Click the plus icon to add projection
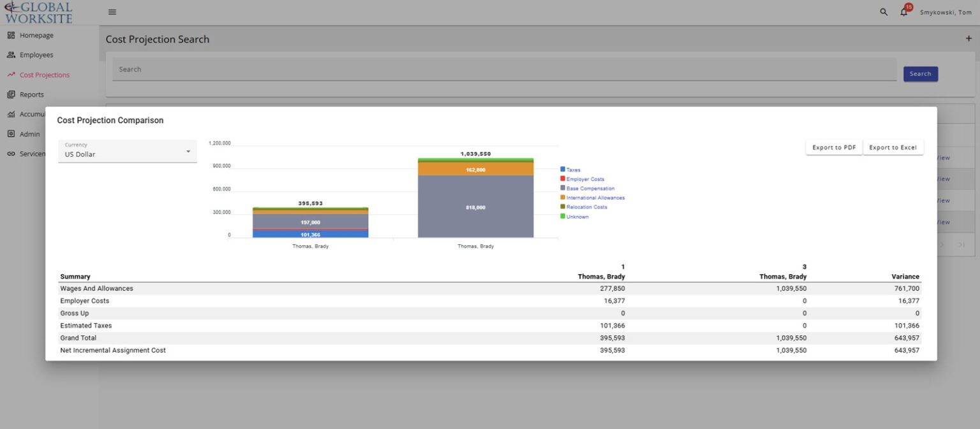The image size is (980, 429). click(969, 39)
